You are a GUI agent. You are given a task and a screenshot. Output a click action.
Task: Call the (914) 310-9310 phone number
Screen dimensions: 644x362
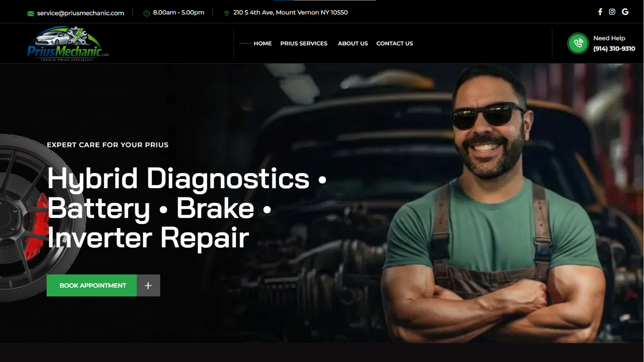point(614,49)
